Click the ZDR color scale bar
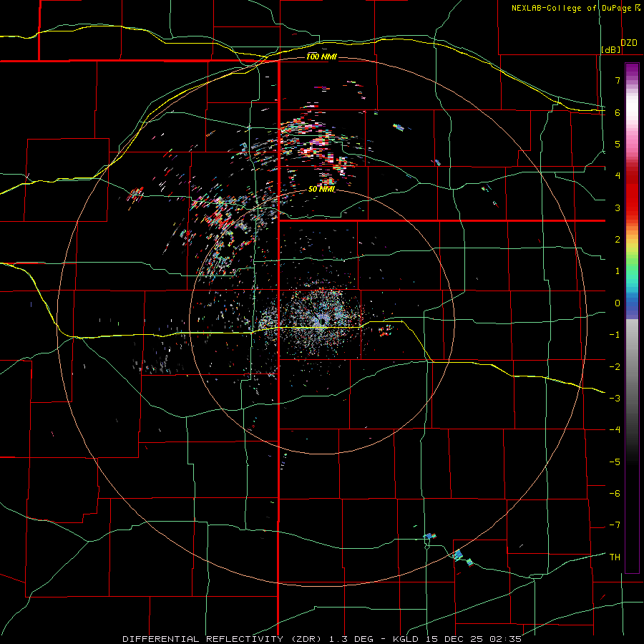The width and height of the screenshot is (644, 644). 632,318
